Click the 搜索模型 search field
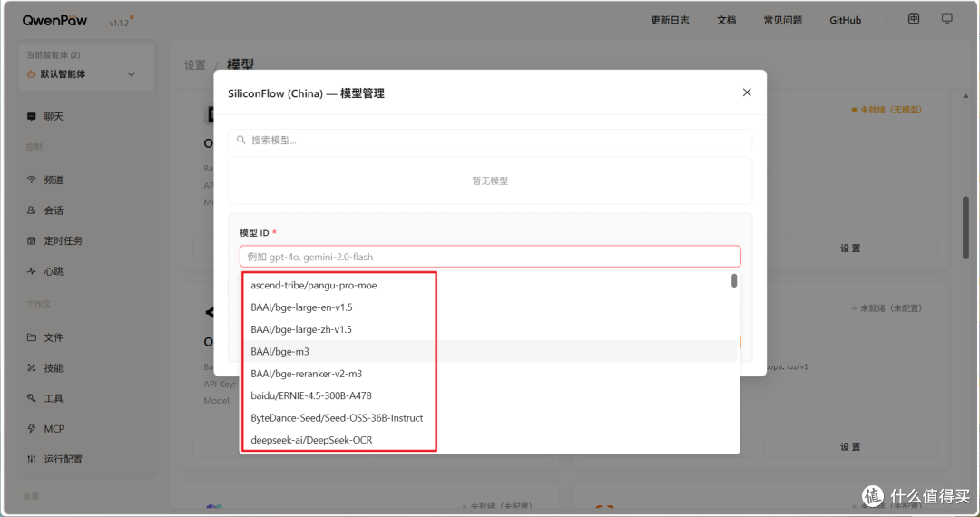 [x=490, y=140]
